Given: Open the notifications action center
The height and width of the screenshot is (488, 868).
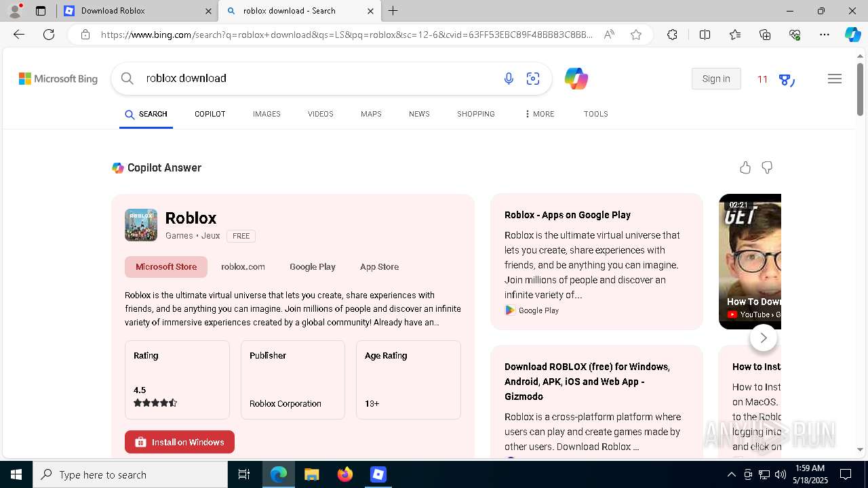Looking at the screenshot, I should [846, 474].
